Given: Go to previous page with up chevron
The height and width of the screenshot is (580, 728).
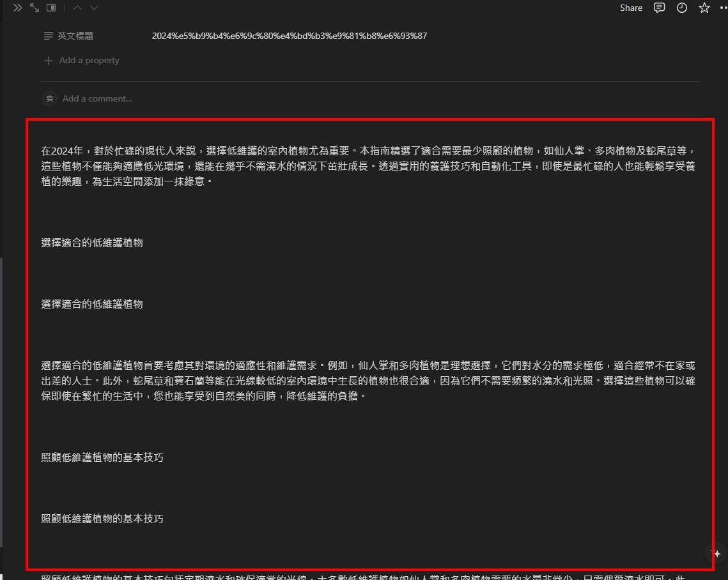Looking at the screenshot, I should [x=76, y=8].
